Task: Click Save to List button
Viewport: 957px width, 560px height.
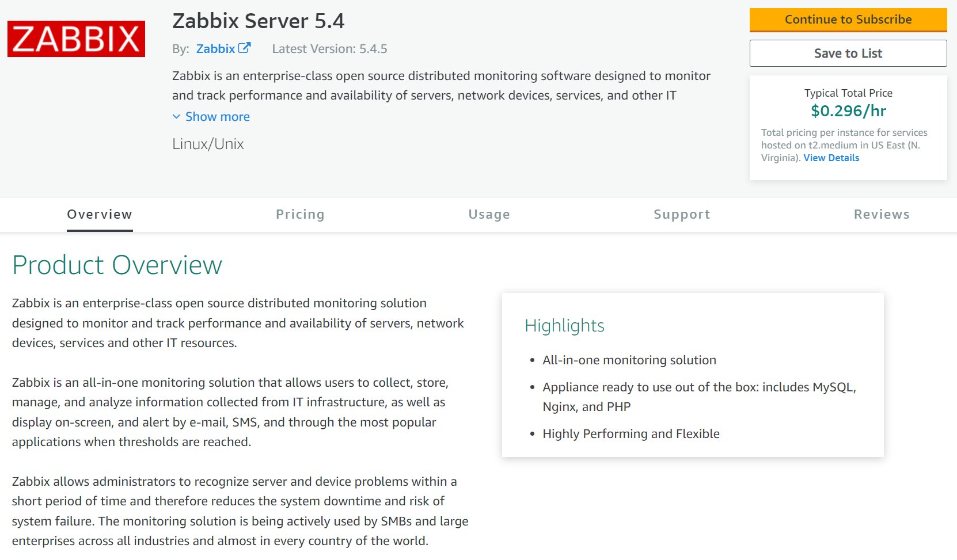Action: (848, 54)
